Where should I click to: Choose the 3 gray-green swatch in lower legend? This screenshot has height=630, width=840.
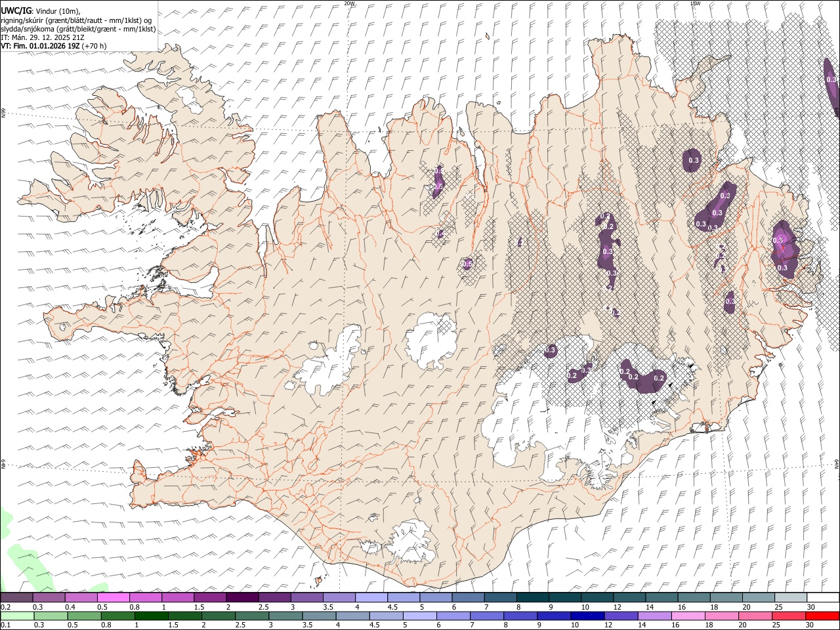[285, 616]
